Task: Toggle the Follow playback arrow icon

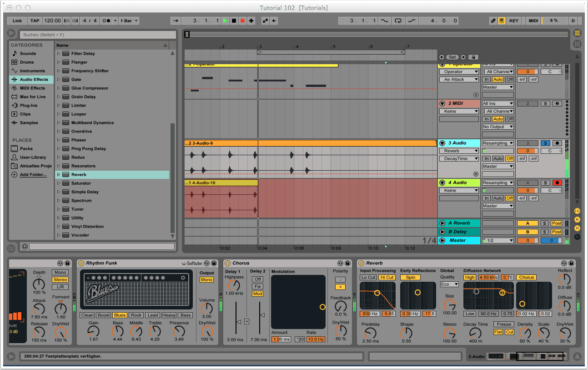Action: [176, 20]
